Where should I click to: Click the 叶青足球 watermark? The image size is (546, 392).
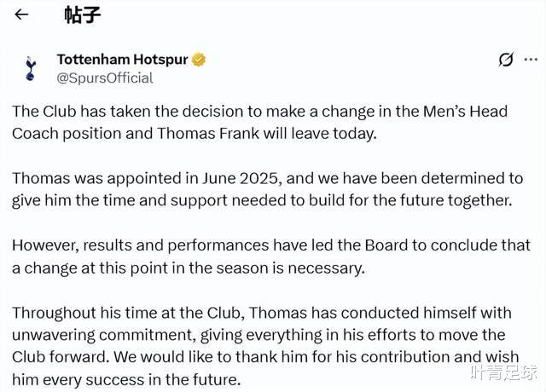(502, 372)
